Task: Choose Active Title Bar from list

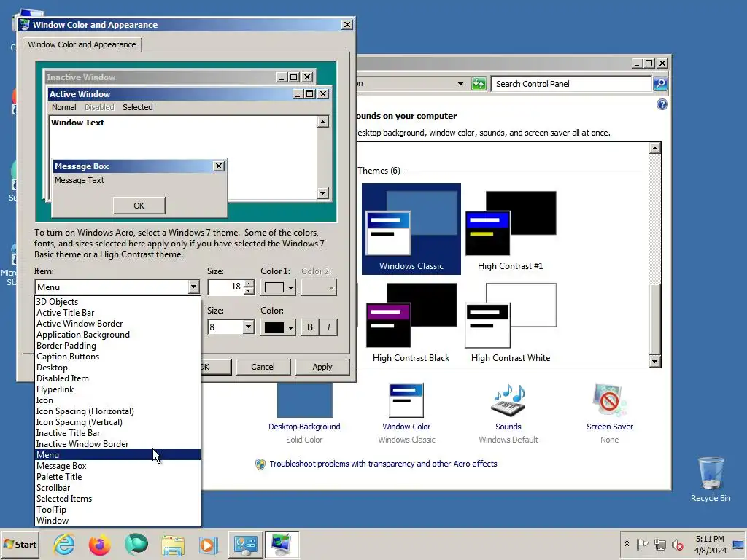Action: click(x=117, y=313)
